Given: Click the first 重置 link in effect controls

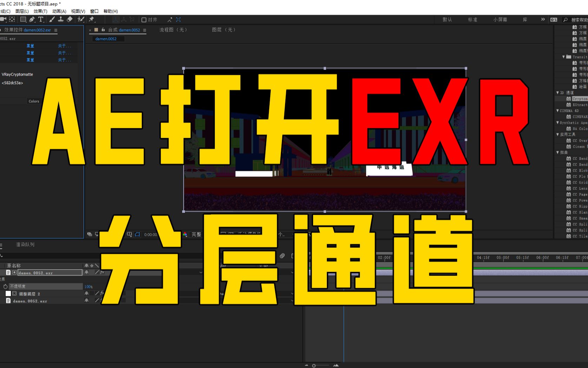Looking at the screenshot, I should [31, 46].
